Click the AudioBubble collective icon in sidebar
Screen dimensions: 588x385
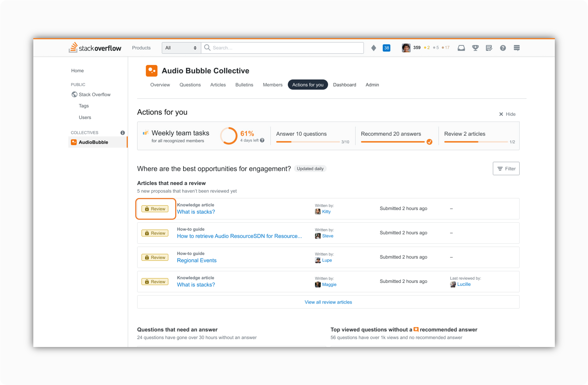point(74,142)
